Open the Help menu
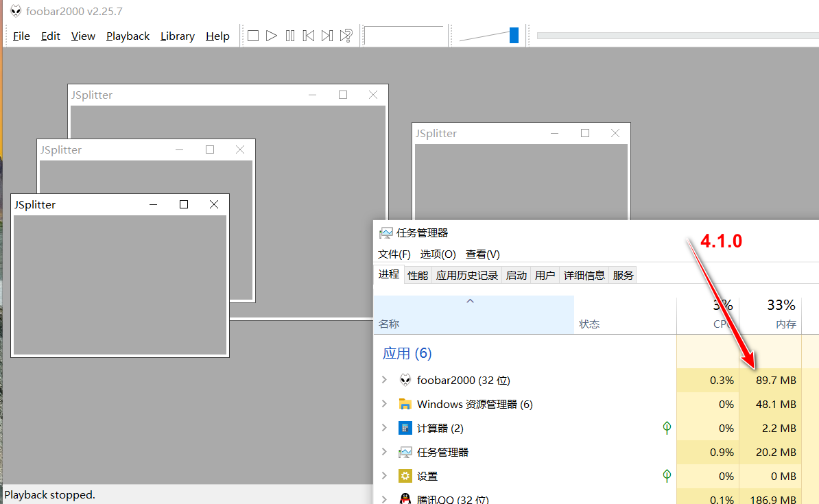 coord(217,36)
